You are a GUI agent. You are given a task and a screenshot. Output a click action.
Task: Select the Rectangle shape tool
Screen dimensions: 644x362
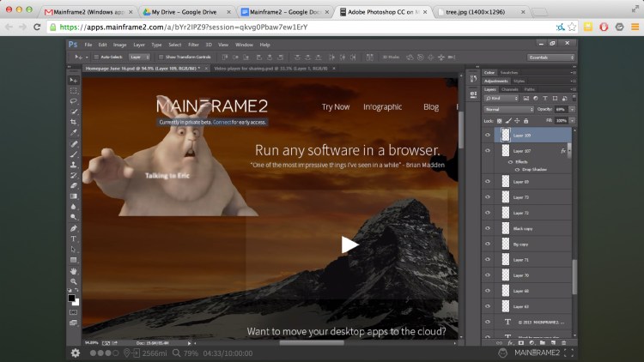[74, 260]
